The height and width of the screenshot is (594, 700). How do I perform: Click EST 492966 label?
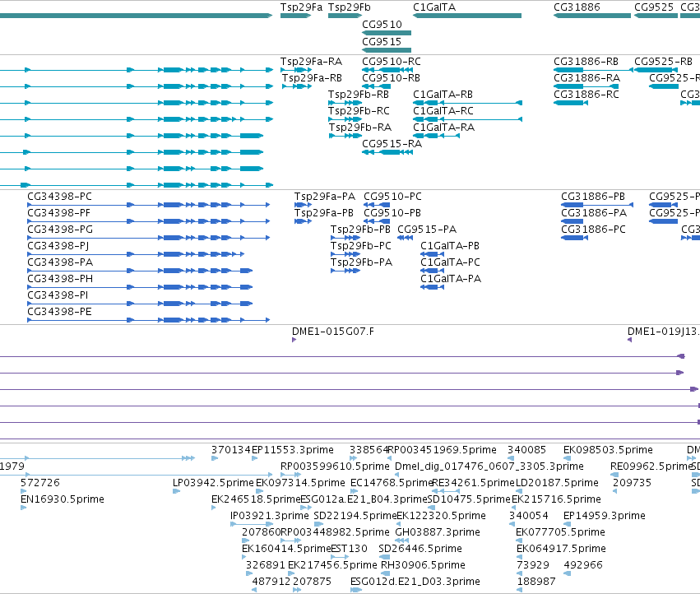click(x=583, y=565)
